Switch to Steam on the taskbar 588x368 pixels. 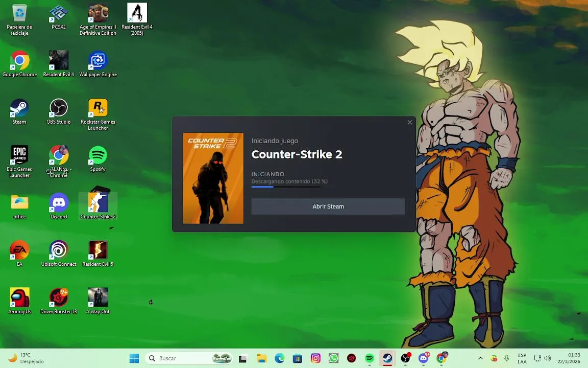[x=387, y=358]
